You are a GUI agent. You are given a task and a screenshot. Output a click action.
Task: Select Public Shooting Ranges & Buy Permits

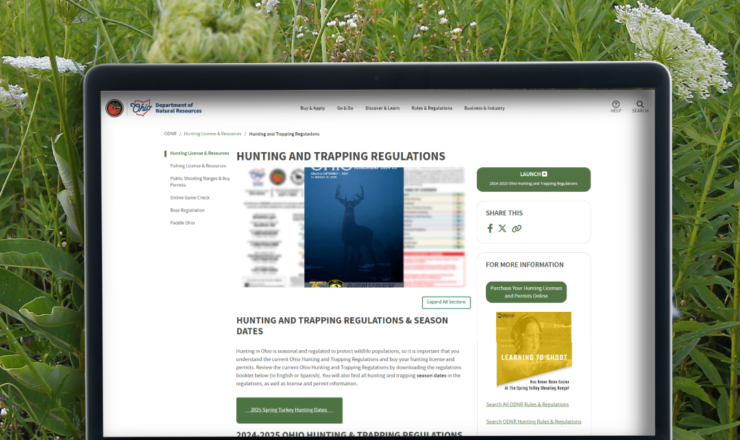point(200,182)
